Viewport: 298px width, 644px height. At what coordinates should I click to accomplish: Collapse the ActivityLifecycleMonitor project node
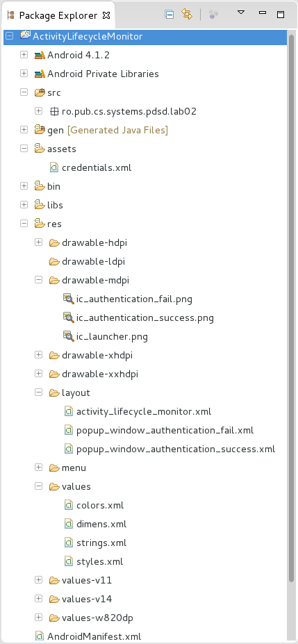pos(9,35)
